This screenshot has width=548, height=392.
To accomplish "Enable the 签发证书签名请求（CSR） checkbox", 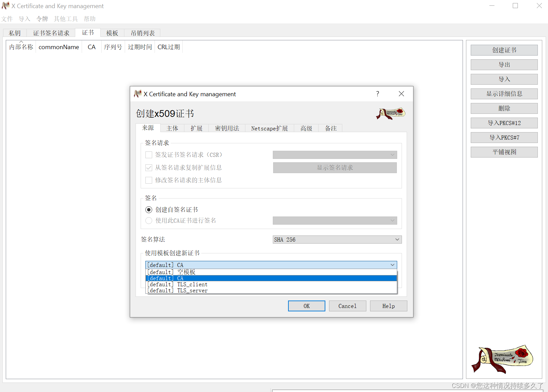I will click(149, 154).
